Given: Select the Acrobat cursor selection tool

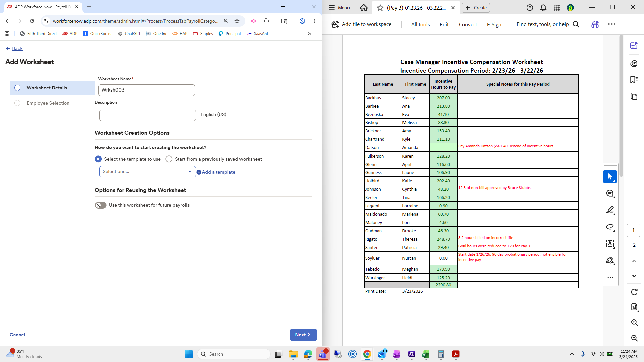Looking at the screenshot, I should (610, 177).
